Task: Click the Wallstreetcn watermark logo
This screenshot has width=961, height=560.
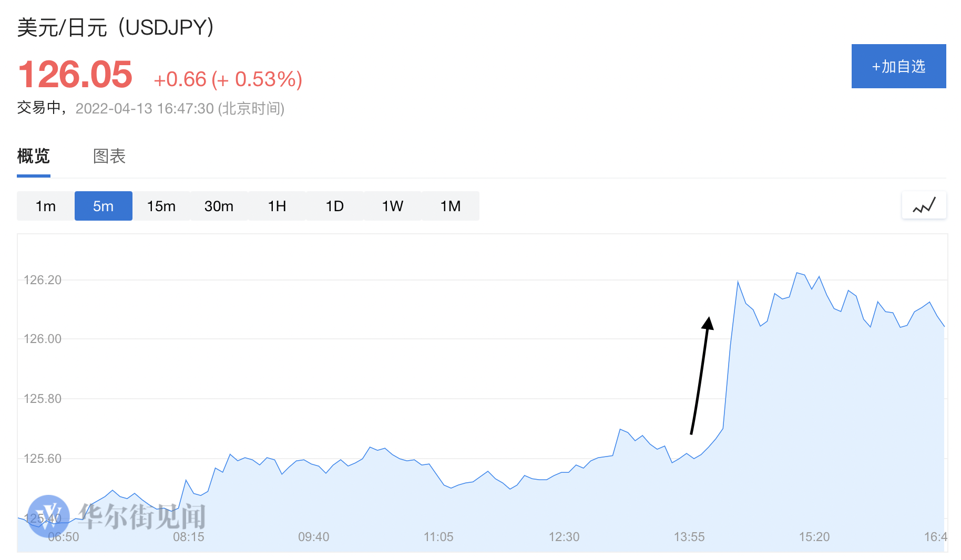Action: [x=48, y=516]
